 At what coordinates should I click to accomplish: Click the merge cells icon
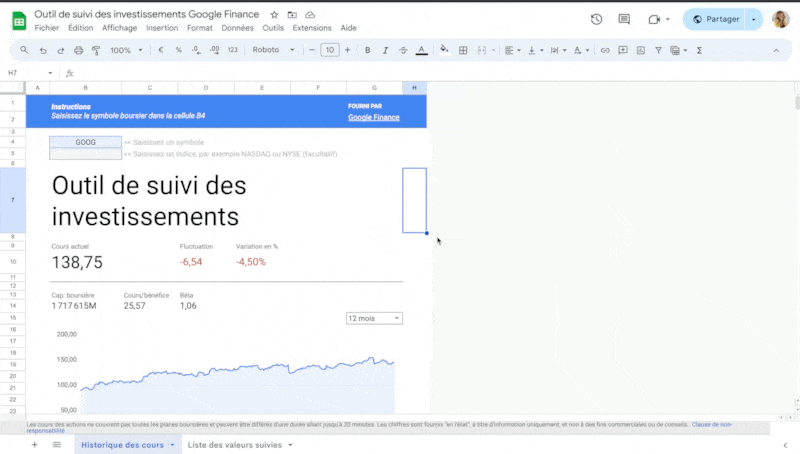pos(482,50)
